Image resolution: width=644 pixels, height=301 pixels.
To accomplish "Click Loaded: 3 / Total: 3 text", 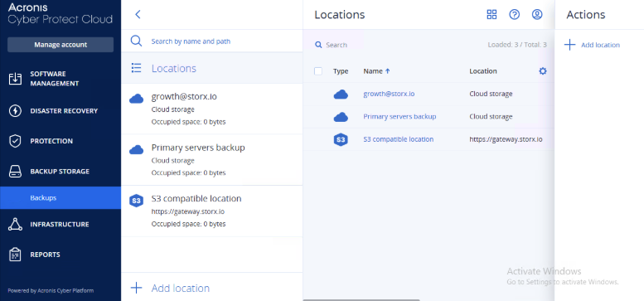I will (517, 45).
